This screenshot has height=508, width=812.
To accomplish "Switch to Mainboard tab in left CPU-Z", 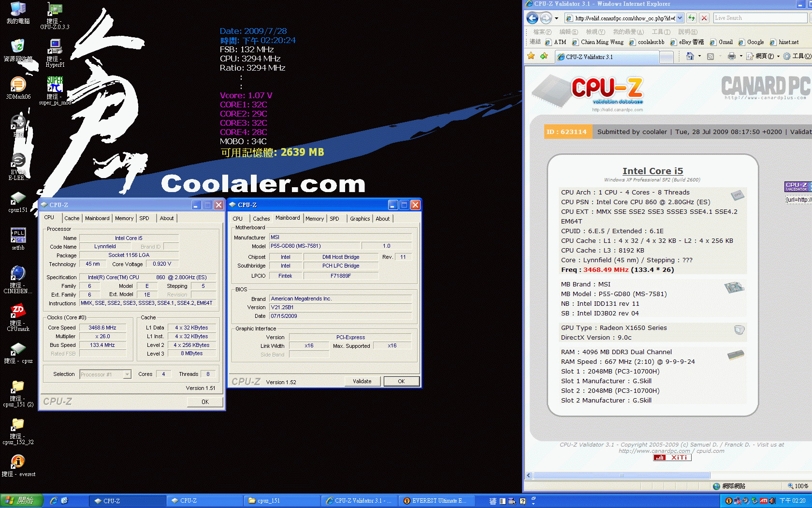I will [x=97, y=218].
